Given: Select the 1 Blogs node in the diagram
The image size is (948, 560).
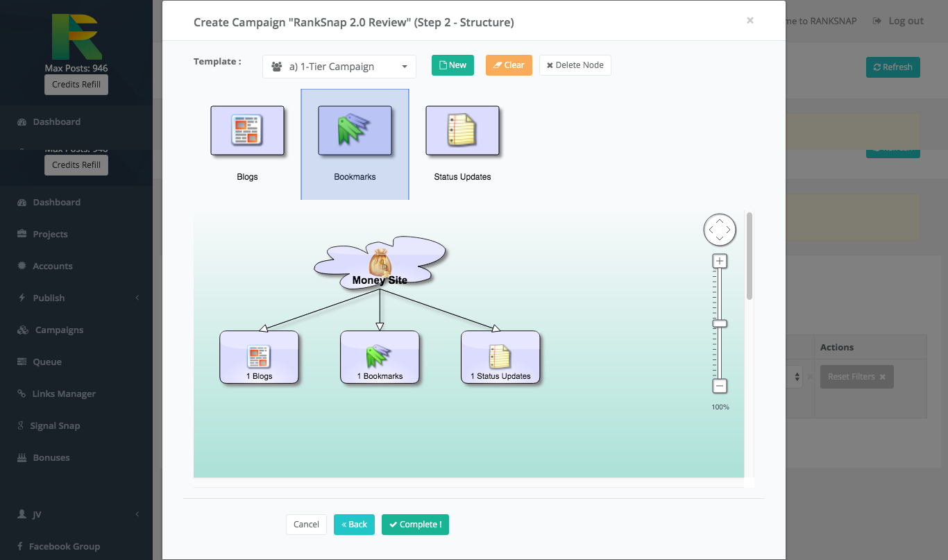Looking at the screenshot, I should pos(259,357).
